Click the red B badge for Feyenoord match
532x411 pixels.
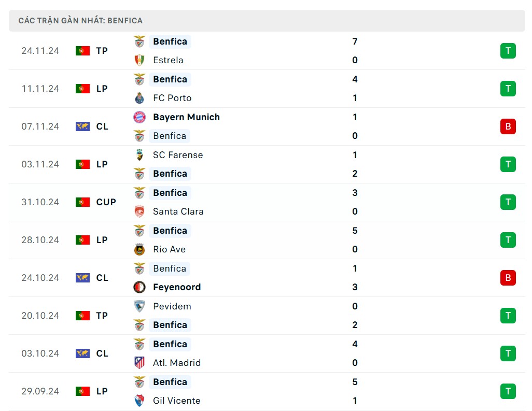508,278
